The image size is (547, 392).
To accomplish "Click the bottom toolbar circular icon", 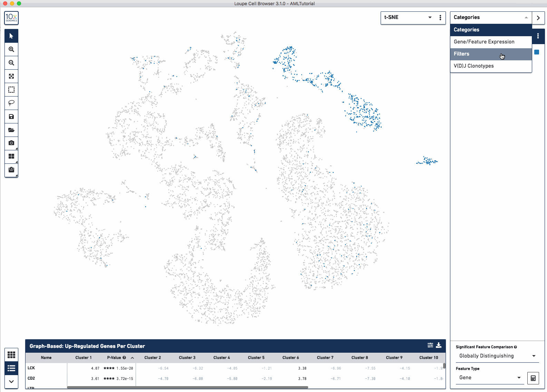I will click(x=11, y=170).
